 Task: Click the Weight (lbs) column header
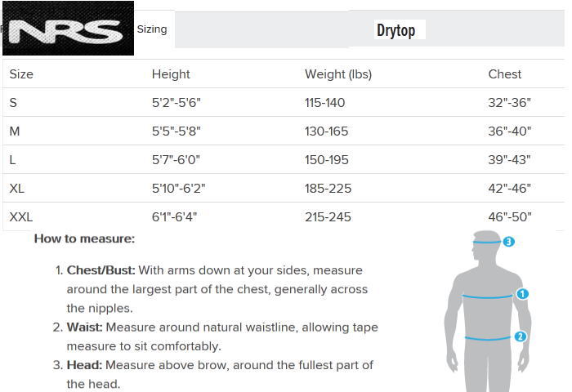(x=338, y=74)
